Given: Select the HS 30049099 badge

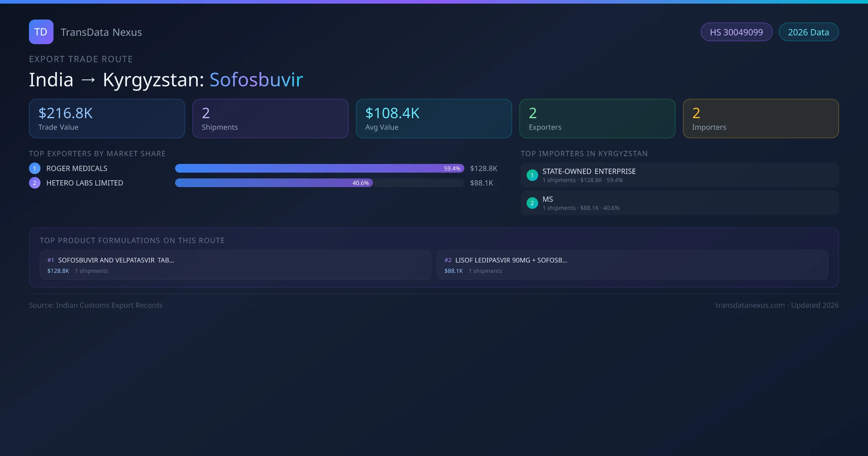Looking at the screenshot, I should tap(736, 32).
